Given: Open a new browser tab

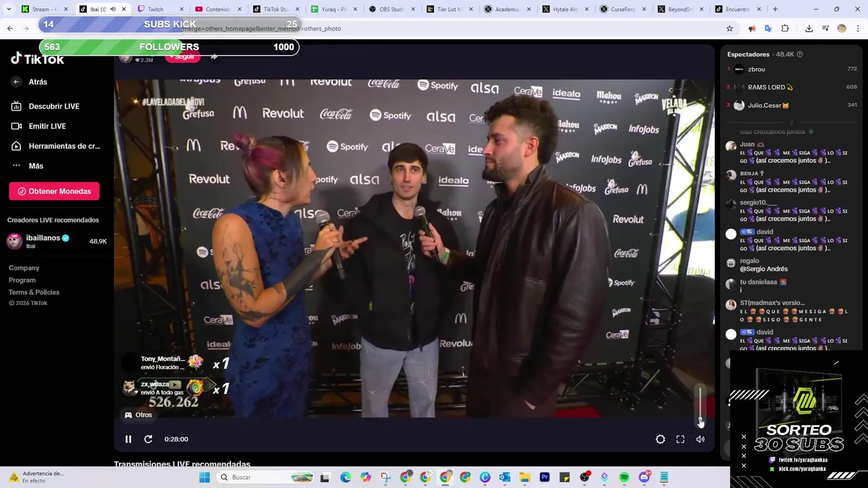Looking at the screenshot, I should point(775,9).
